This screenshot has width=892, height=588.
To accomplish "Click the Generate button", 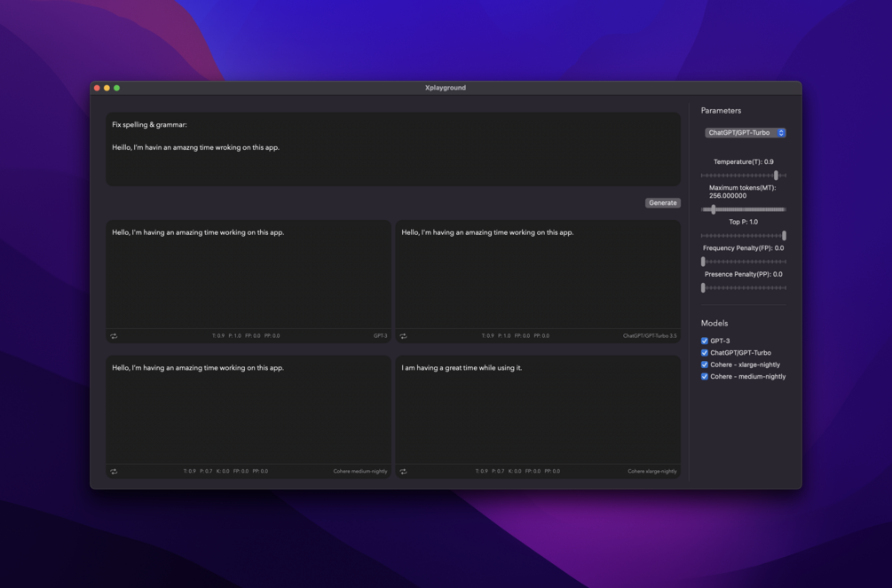I will (x=663, y=203).
